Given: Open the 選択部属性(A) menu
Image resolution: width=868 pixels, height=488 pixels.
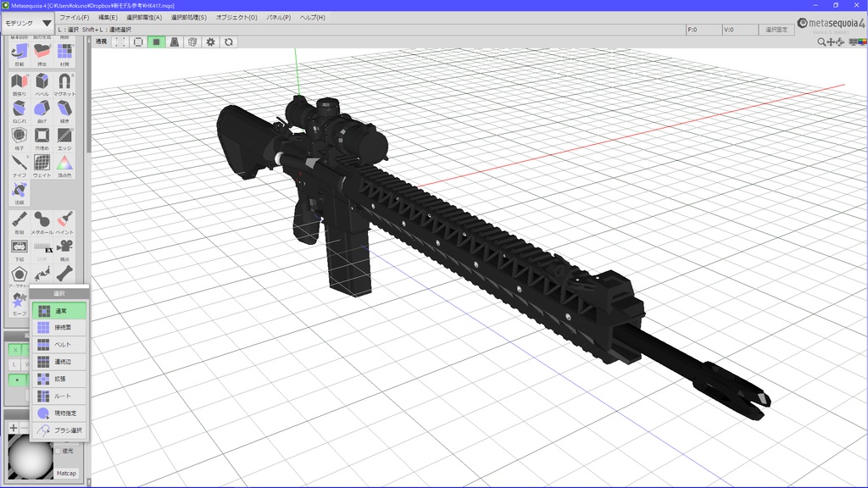Looking at the screenshot, I should click(144, 18).
